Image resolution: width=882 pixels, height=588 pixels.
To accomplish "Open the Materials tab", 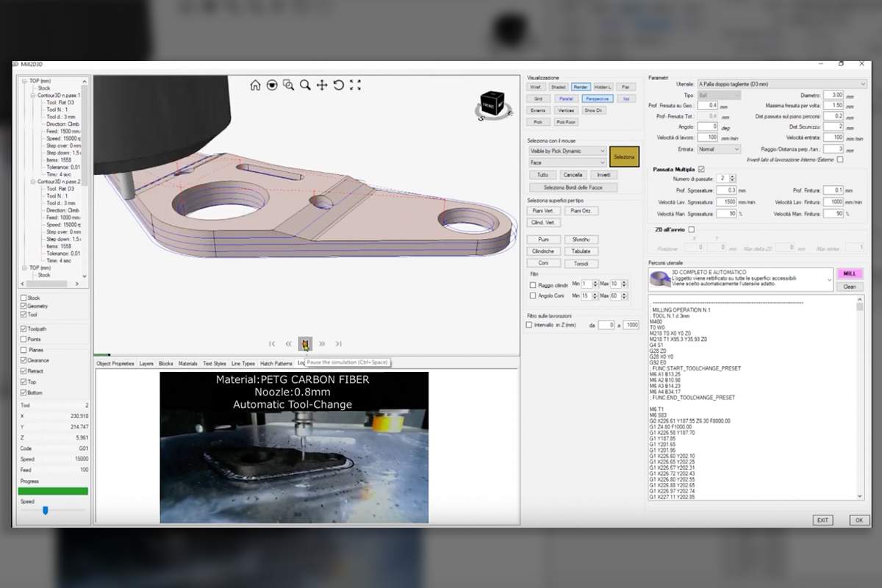I will [x=188, y=363].
